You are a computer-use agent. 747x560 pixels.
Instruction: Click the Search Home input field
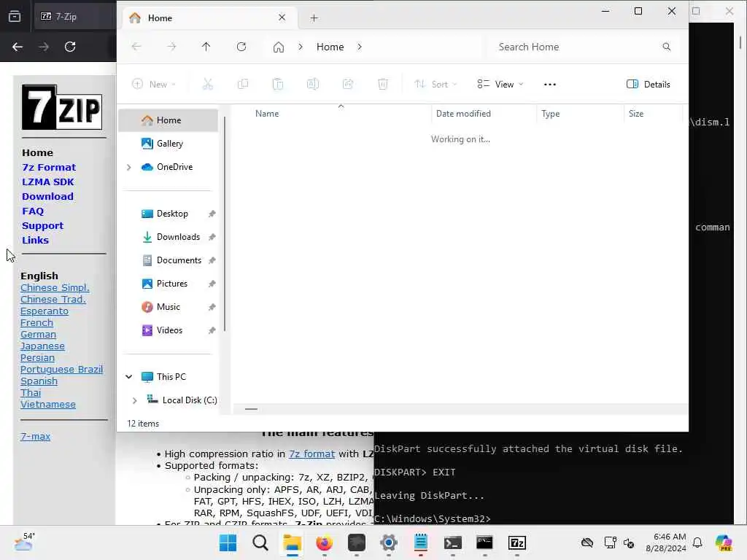coord(576,47)
